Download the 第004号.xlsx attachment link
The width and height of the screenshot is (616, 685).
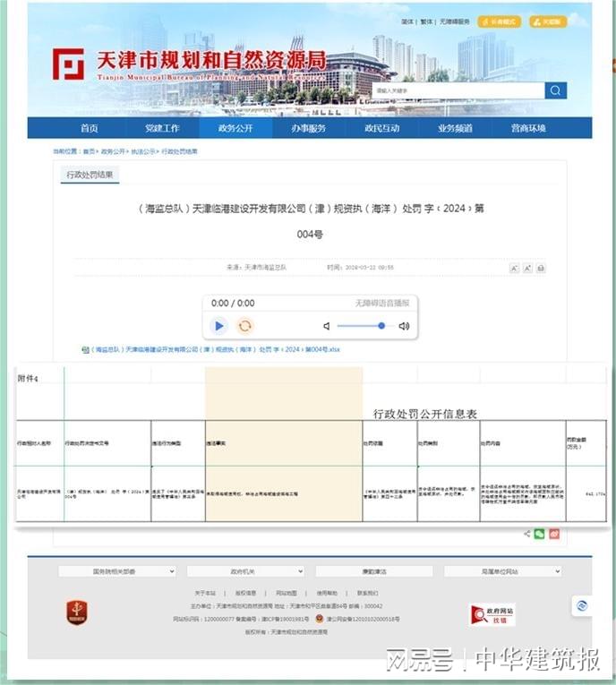(x=216, y=349)
